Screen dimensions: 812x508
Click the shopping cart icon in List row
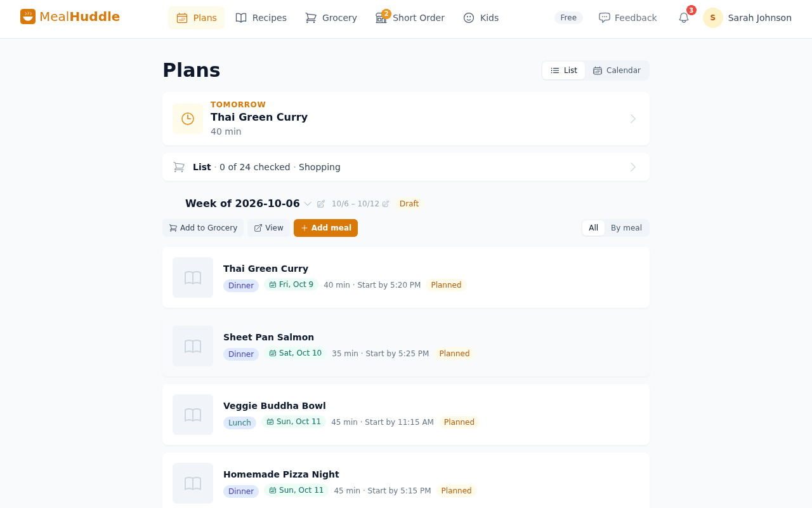[179, 167]
